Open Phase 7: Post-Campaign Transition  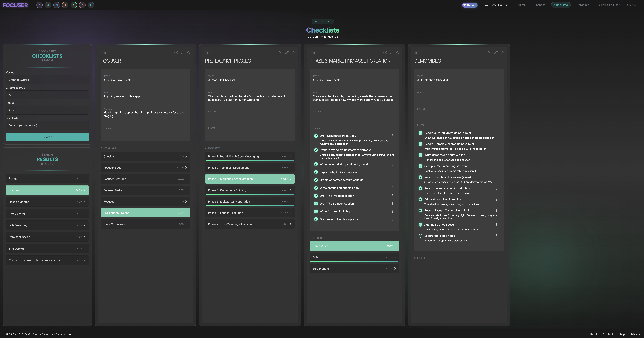click(250, 224)
